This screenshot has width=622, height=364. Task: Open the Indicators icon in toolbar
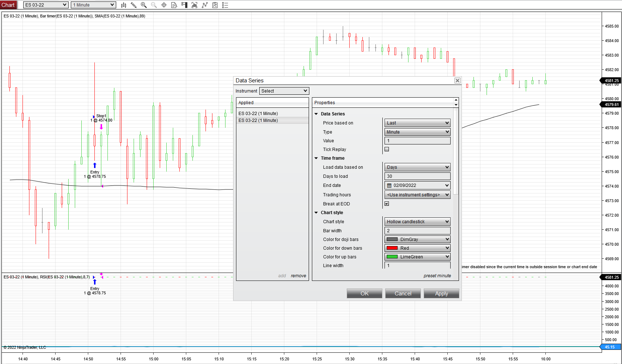pyautogui.click(x=195, y=5)
